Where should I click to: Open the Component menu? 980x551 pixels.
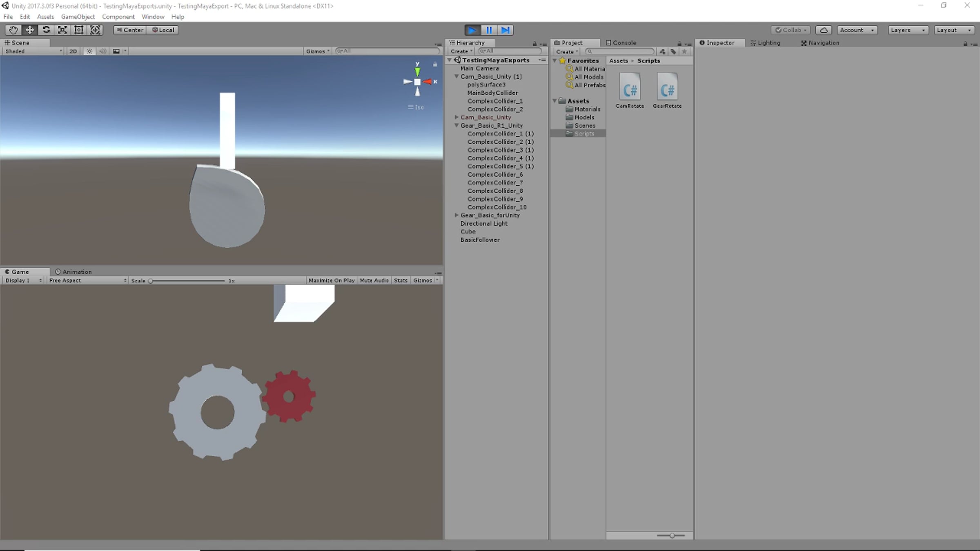pos(118,17)
